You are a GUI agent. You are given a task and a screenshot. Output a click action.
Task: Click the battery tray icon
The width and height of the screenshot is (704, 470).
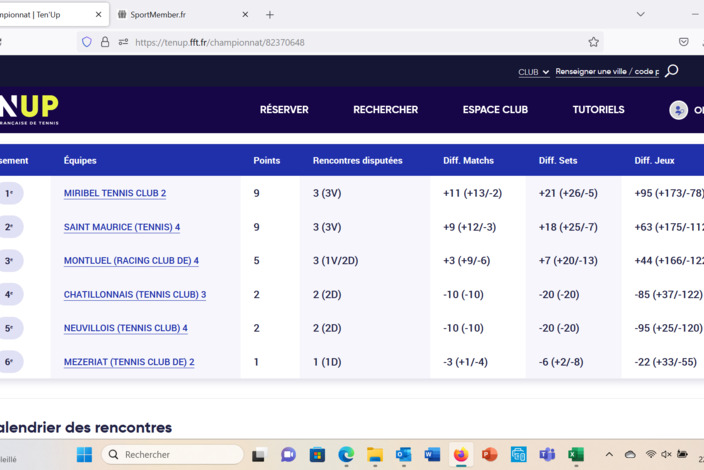coord(682,454)
